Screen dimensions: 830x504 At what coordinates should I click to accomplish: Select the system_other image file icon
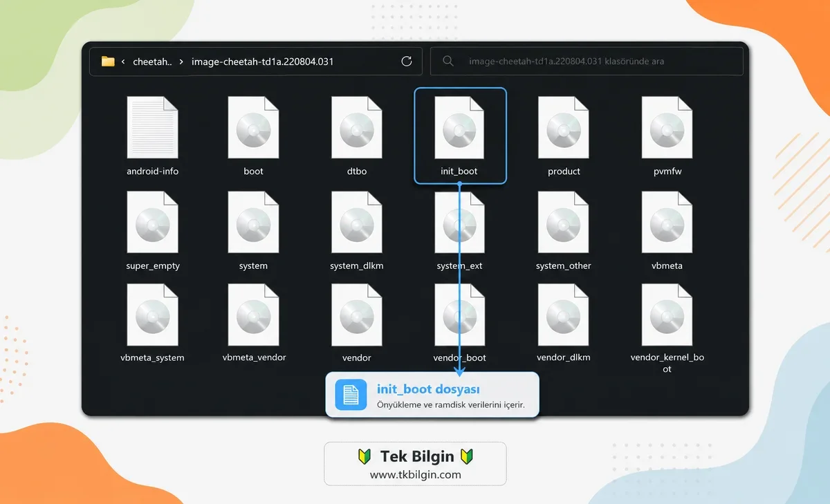coord(564,223)
